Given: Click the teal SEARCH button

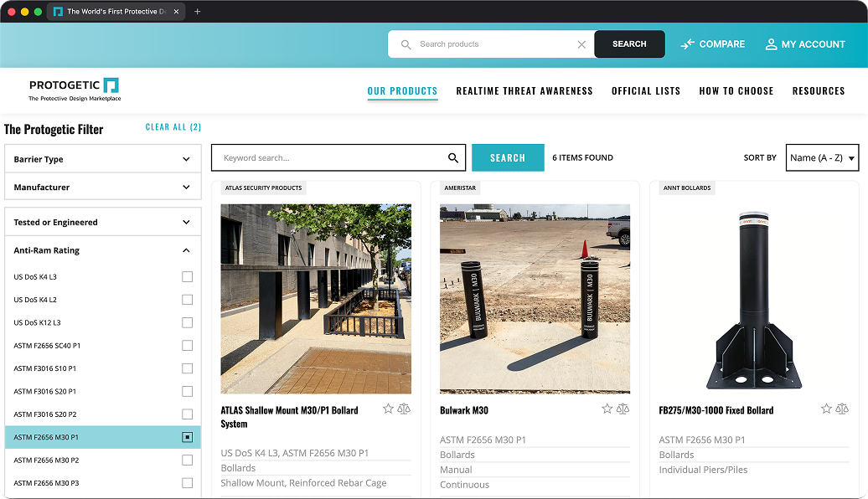Looking at the screenshot, I should click(508, 157).
